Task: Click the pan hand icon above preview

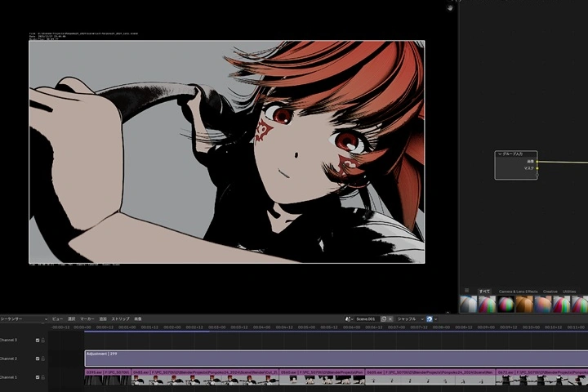Action: tap(450, 8)
